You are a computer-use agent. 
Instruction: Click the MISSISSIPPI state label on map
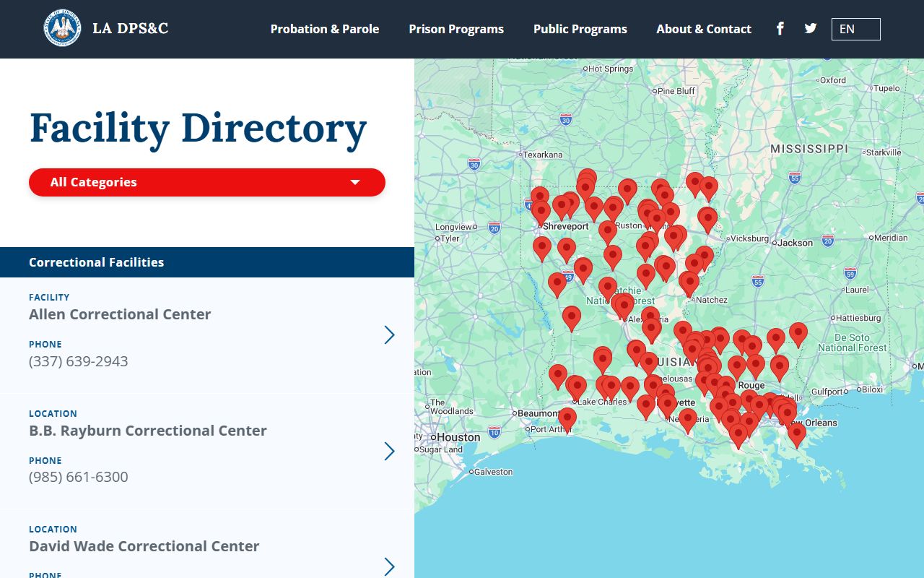coord(809,148)
